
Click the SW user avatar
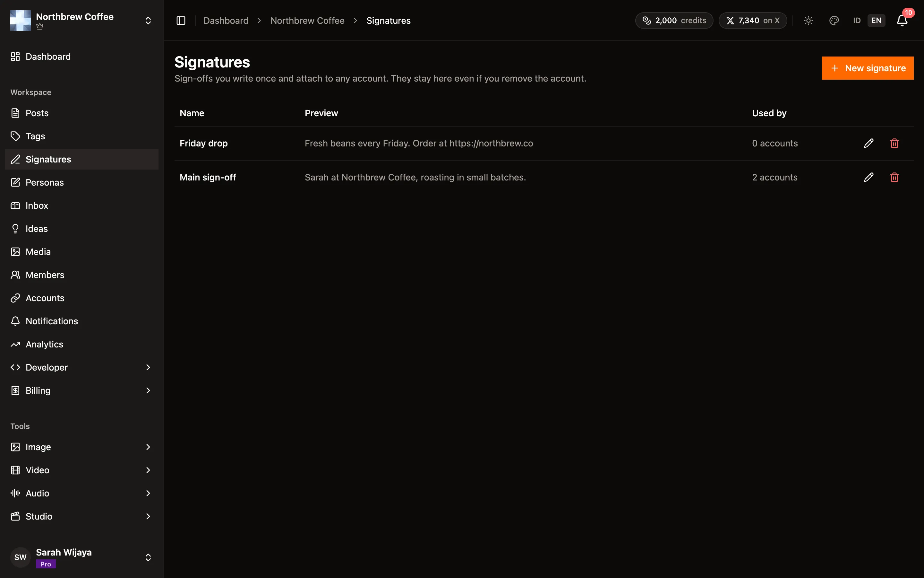pos(21,557)
